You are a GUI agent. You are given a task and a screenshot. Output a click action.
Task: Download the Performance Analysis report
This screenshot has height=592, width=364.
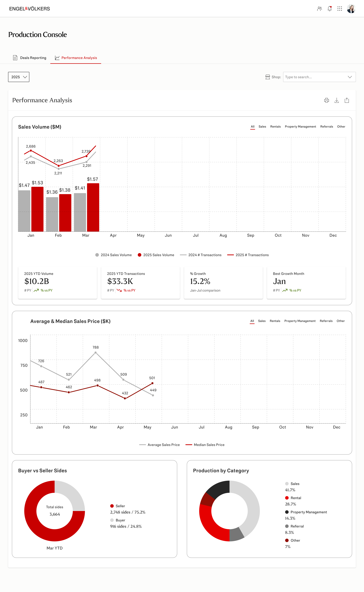tap(337, 100)
